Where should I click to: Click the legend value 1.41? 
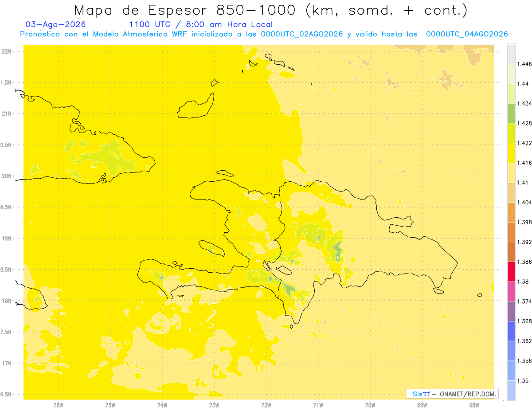[x=523, y=183]
